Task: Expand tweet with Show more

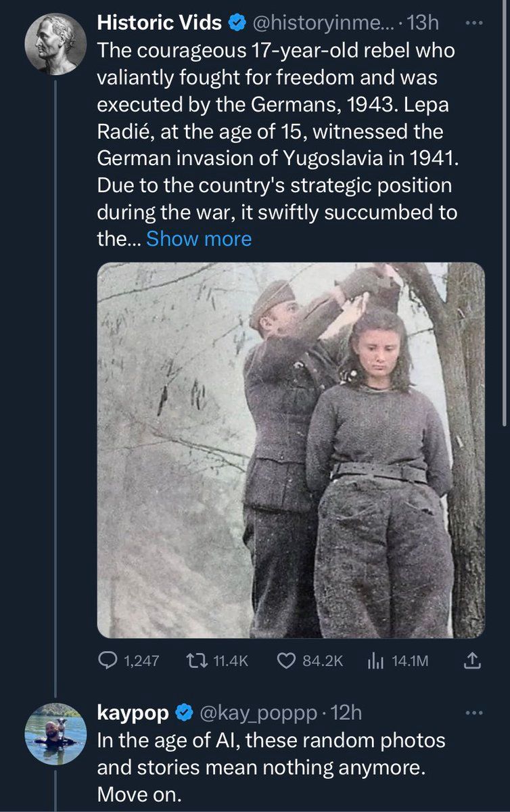Action: click(x=198, y=238)
